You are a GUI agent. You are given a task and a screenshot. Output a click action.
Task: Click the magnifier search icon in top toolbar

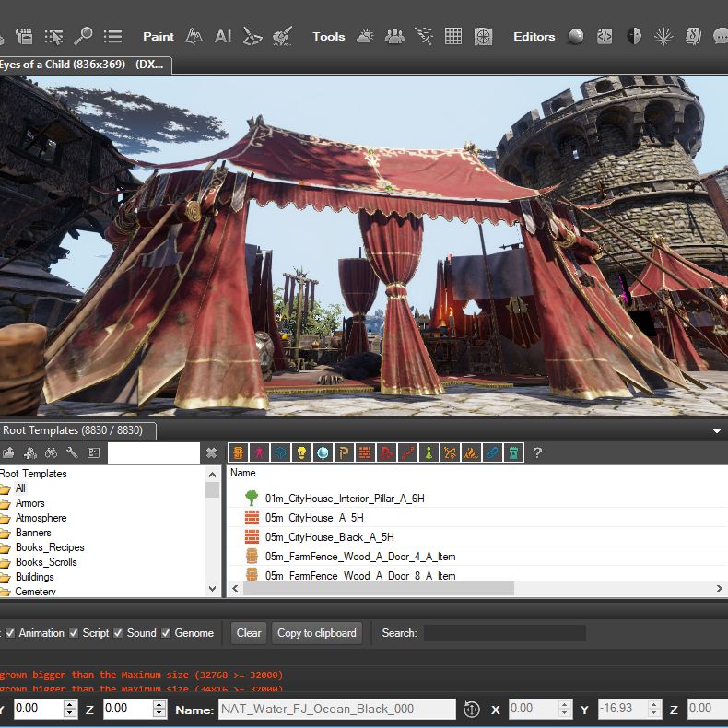pyautogui.click(x=83, y=36)
